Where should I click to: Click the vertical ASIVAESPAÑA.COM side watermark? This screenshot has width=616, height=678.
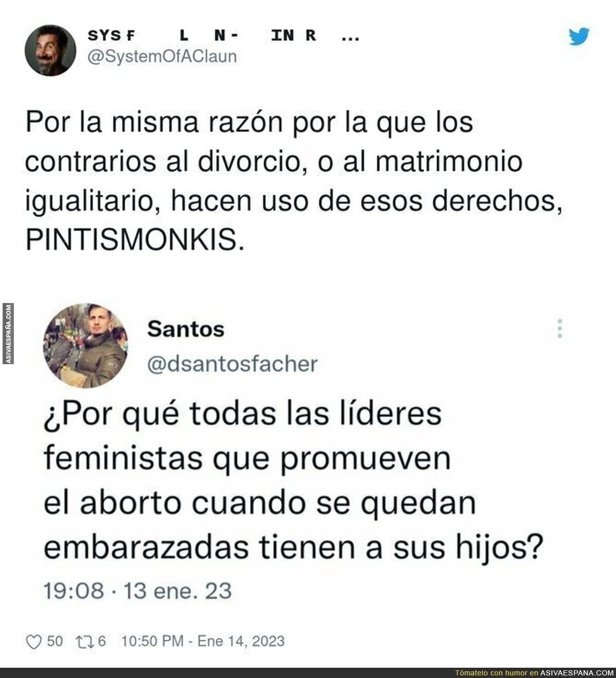(8, 334)
